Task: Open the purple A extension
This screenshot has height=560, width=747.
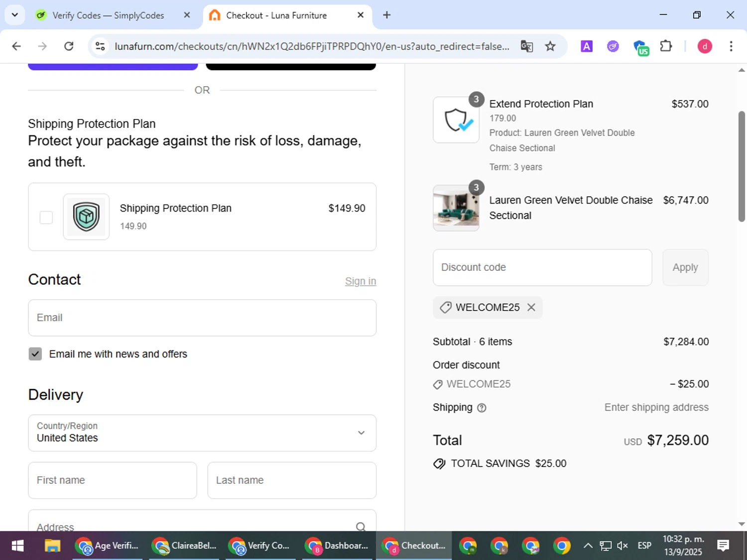Action: pyautogui.click(x=587, y=46)
